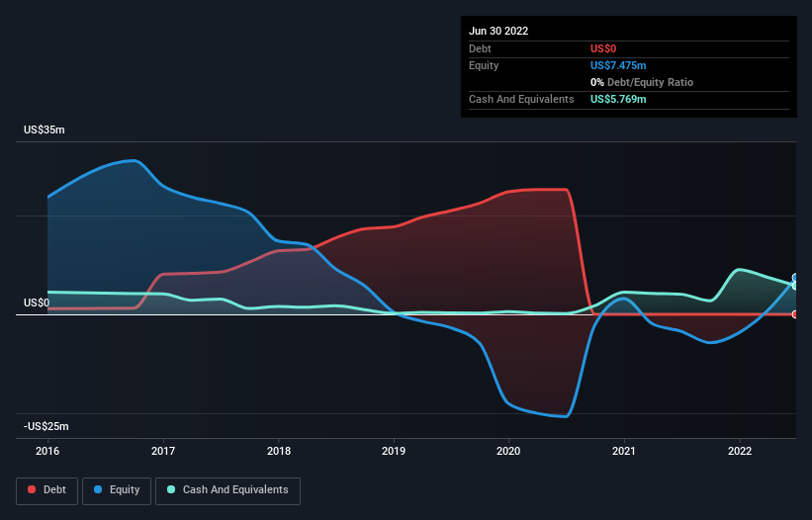Click the teal Cash And Equivalents legend dot
Screen dimensions: 812x520
click(171, 489)
